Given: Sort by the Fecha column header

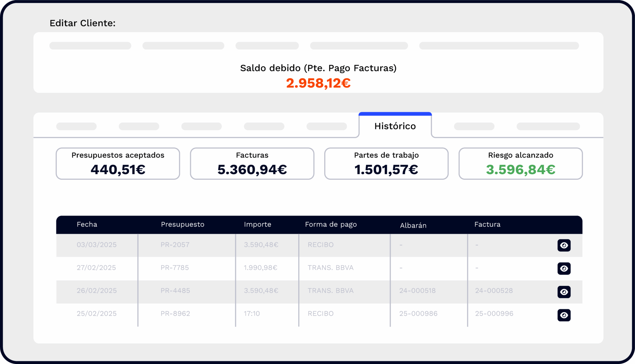Looking at the screenshot, I should (87, 224).
